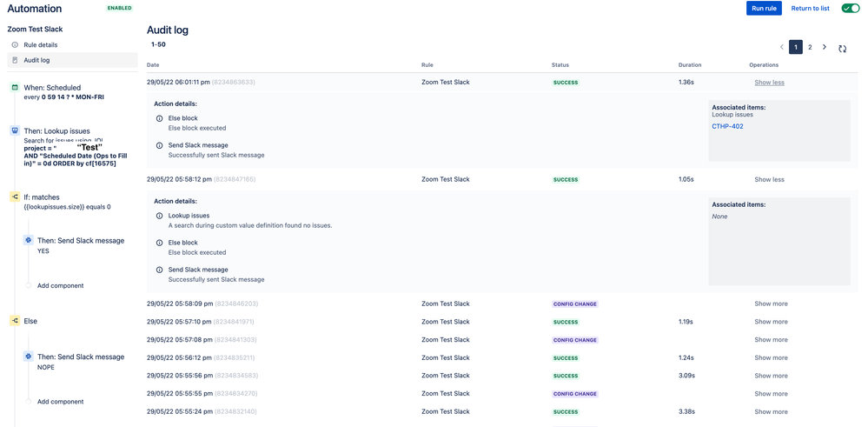Click the Duration column header

click(x=690, y=65)
